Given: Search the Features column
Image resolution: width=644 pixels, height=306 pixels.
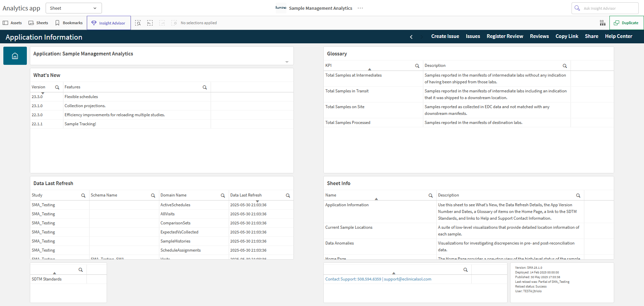Looking at the screenshot, I should (x=205, y=87).
